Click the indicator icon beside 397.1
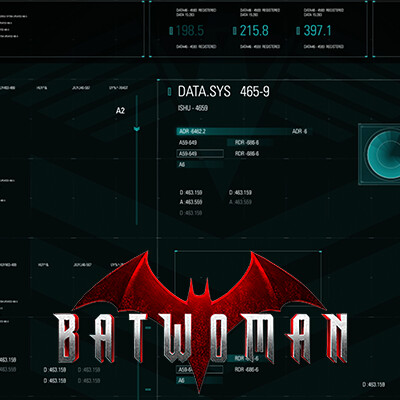The height and width of the screenshot is (400, 400). 298,31
